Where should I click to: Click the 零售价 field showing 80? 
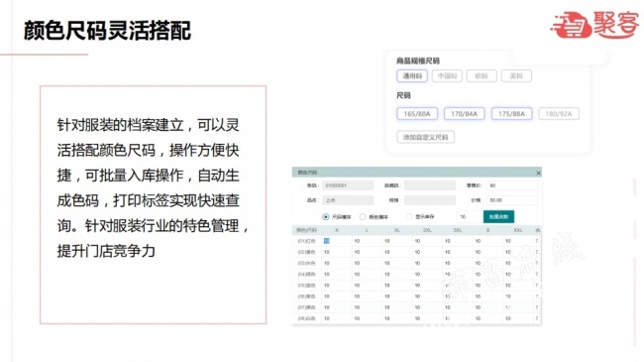pyautogui.click(x=512, y=185)
